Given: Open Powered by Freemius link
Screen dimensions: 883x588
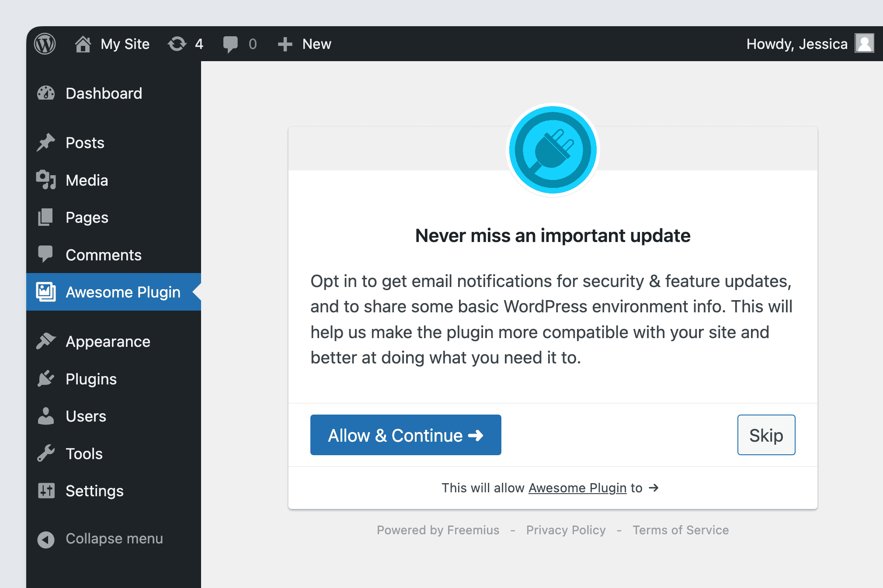Looking at the screenshot, I should (438, 530).
